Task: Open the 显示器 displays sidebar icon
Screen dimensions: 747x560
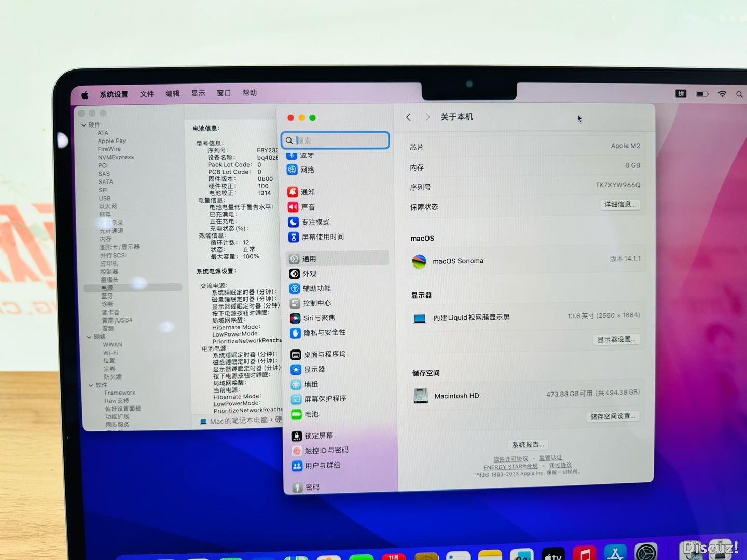Action: tap(296, 370)
